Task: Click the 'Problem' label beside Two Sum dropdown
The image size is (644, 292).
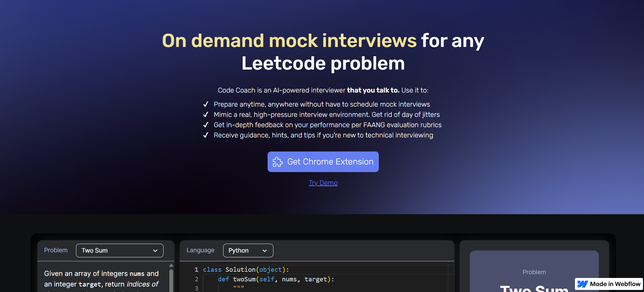Action: pos(56,250)
